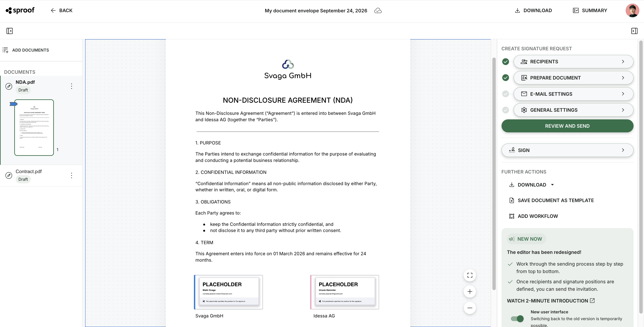
Task: Open the DOWNLOAD dropdown caret
Action: (x=552, y=185)
